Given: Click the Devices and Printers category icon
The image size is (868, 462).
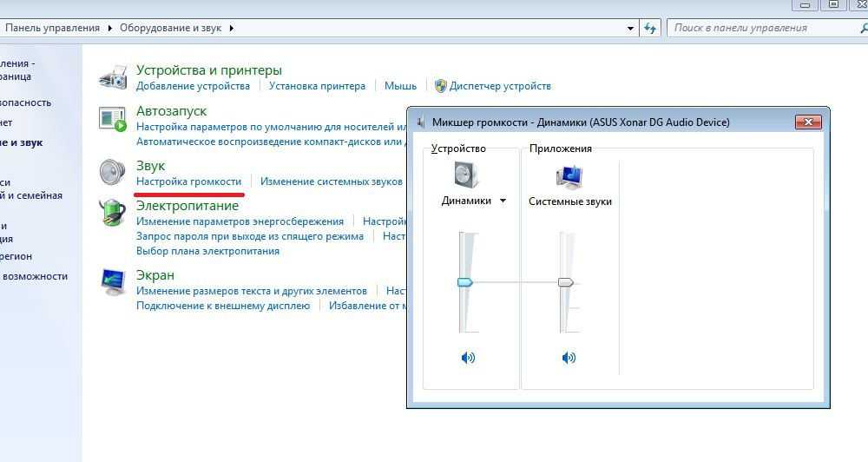Looking at the screenshot, I should point(113,76).
